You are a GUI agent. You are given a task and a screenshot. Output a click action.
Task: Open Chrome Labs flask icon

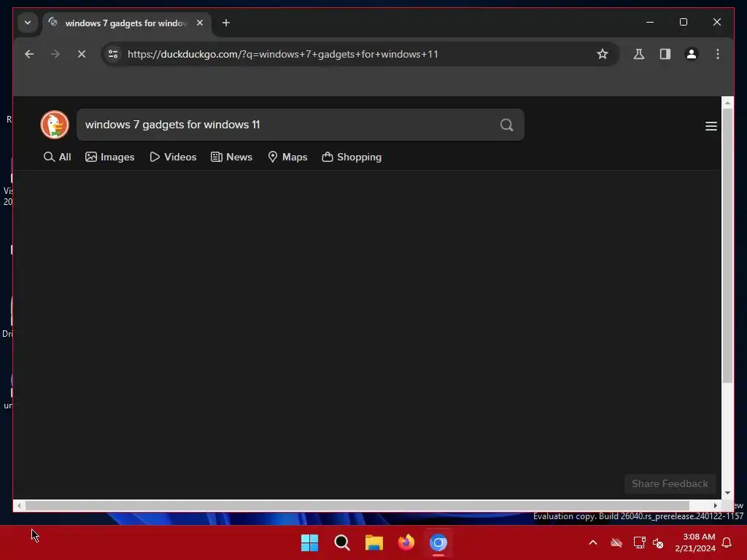click(639, 54)
